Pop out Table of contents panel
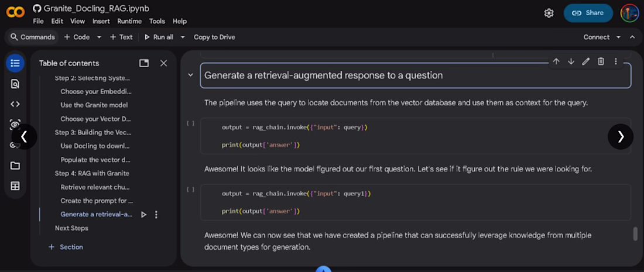 tap(144, 63)
